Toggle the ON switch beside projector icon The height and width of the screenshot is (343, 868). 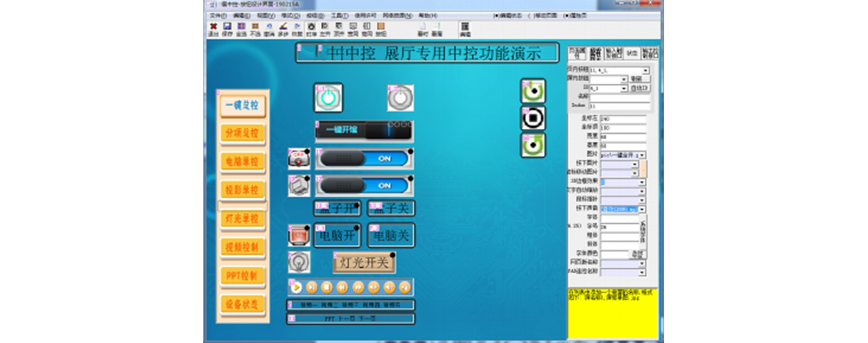[365, 158]
